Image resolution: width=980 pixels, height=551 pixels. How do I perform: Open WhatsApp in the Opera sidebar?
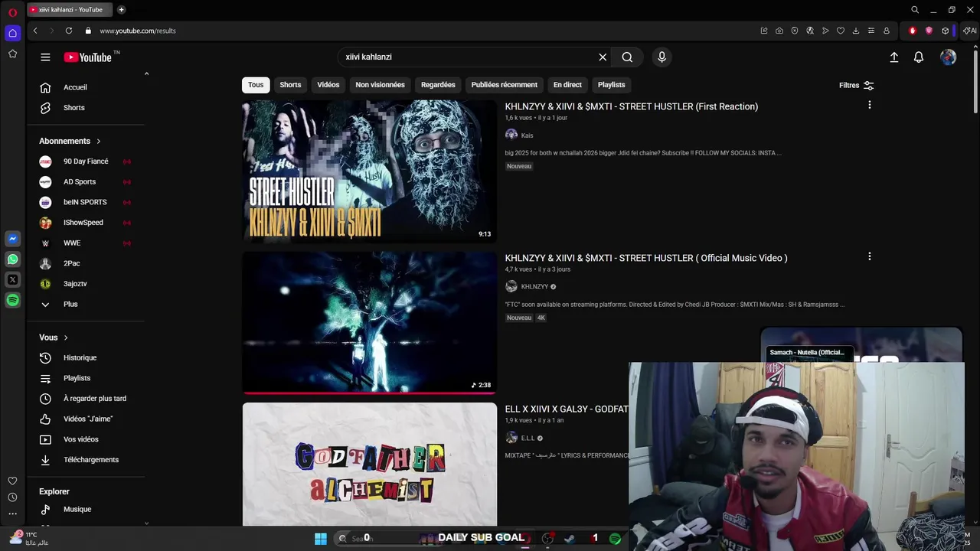tap(12, 259)
